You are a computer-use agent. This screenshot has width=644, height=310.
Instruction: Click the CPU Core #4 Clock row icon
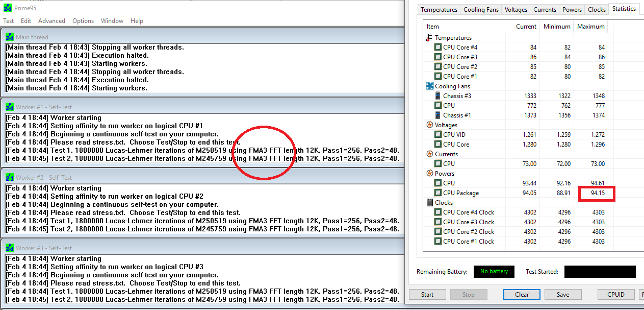[437, 212]
